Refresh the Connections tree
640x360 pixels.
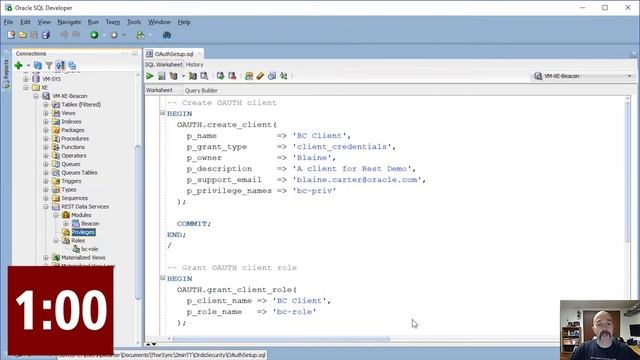click(38, 65)
